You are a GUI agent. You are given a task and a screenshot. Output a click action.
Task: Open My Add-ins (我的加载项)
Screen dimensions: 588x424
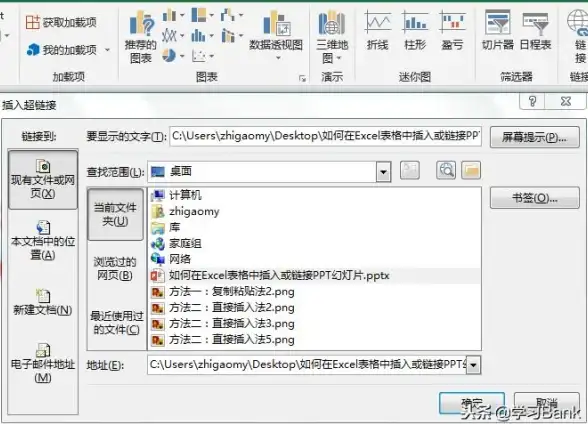pos(62,50)
